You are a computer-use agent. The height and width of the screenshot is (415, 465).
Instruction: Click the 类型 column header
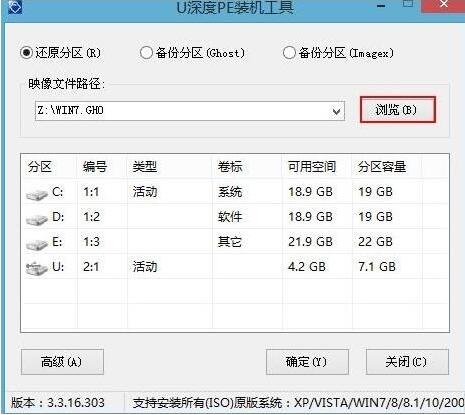145,166
